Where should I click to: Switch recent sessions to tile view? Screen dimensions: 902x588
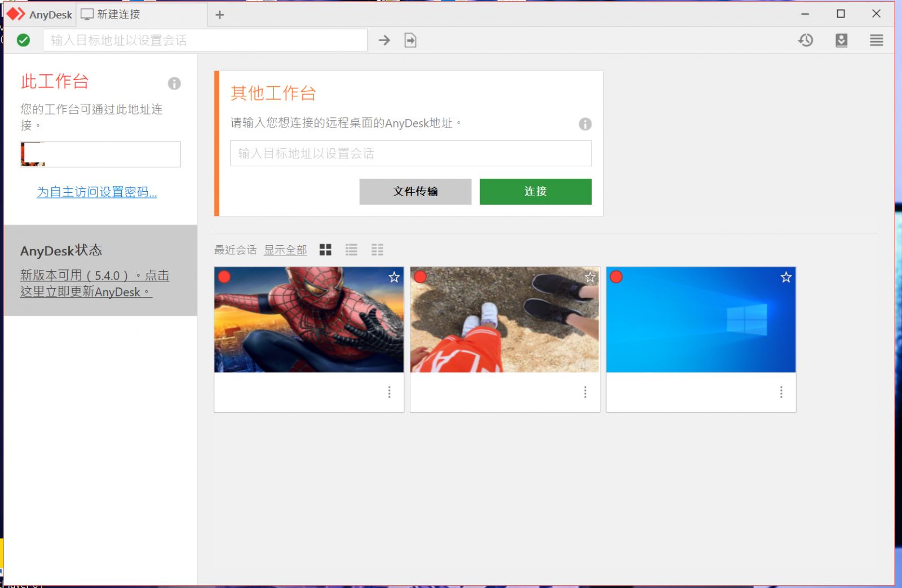click(325, 250)
